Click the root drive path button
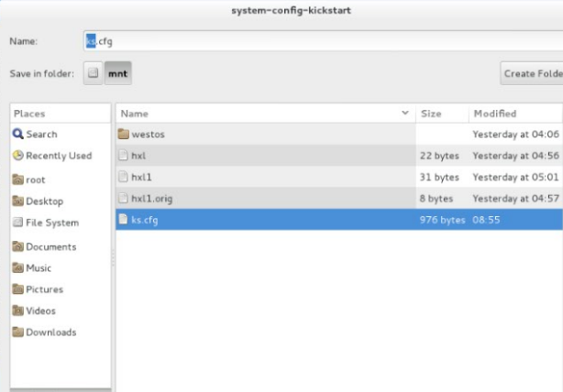The image size is (563, 392). (93, 73)
